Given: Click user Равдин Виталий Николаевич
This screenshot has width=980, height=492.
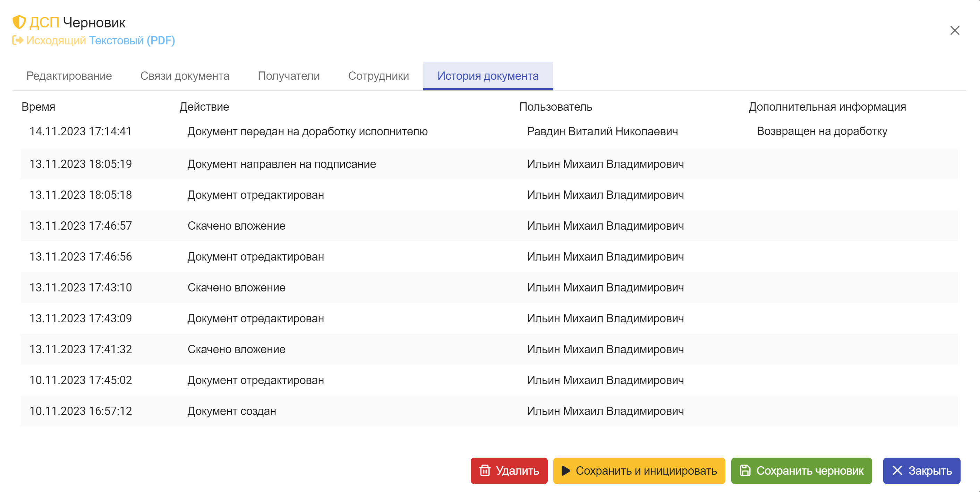Looking at the screenshot, I should pyautogui.click(x=602, y=131).
